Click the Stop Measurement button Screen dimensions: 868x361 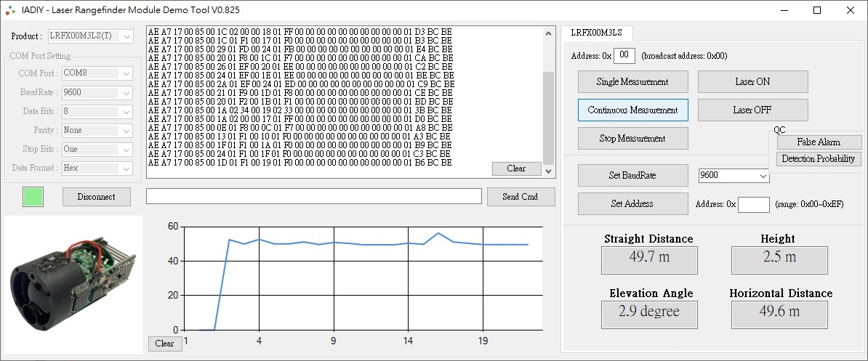[632, 138]
